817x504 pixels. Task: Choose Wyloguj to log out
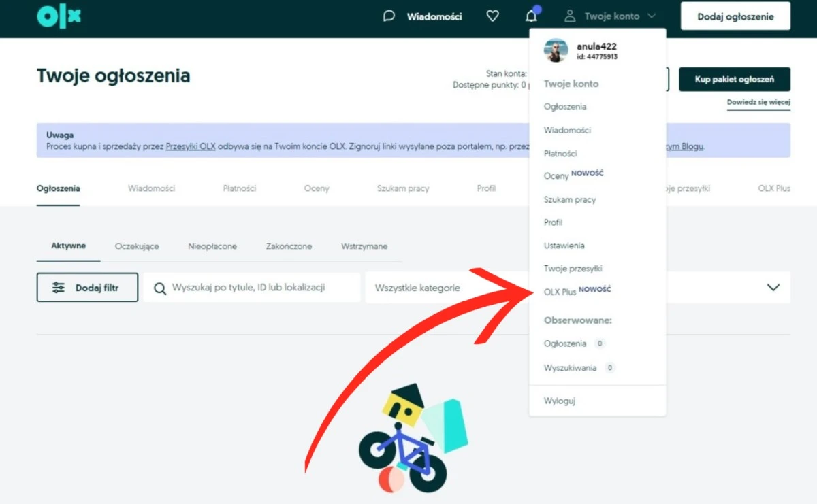point(560,401)
